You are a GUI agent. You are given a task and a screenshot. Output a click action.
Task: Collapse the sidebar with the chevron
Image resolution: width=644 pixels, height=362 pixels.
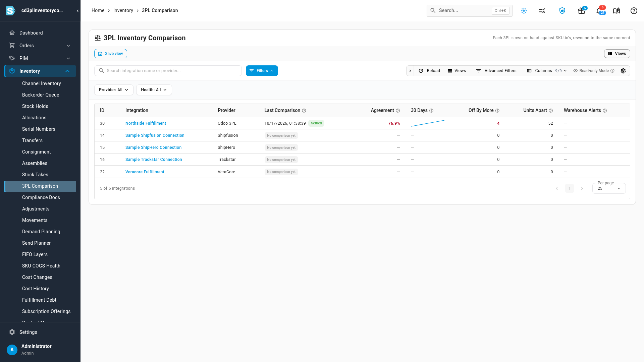[78, 11]
